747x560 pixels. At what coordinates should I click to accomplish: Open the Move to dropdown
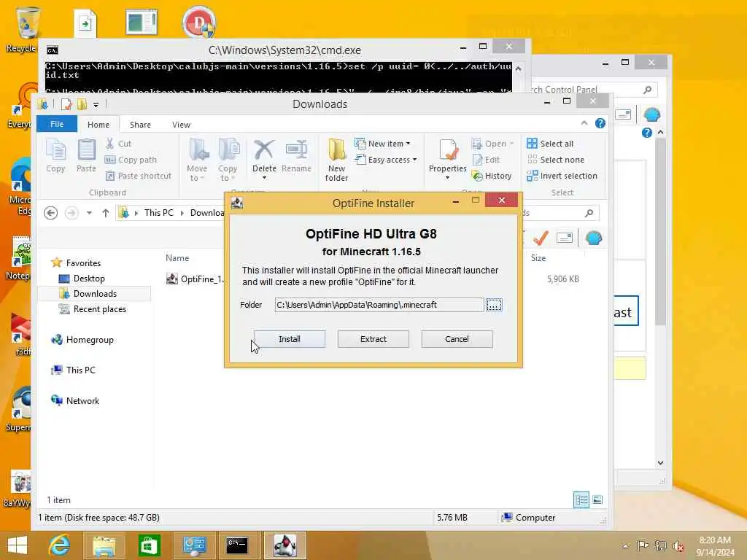point(197,160)
